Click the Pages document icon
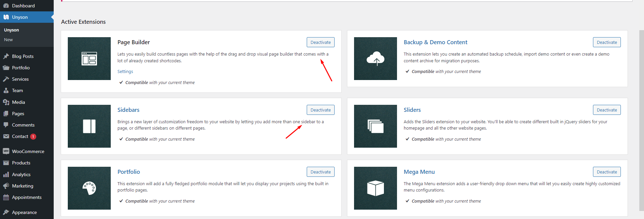The width and height of the screenshot is (644, 219). tap(6, 114)
